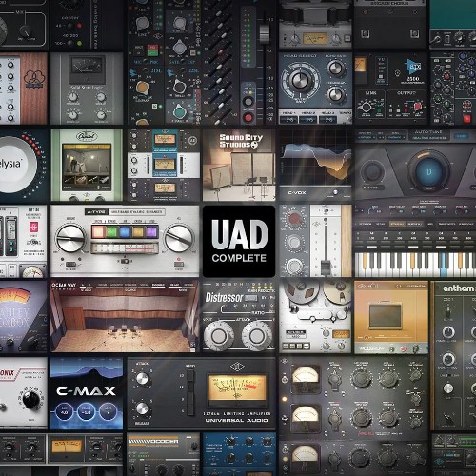The height and width of the screenshot is (476, 476).
Task: Open the Sound City Studios plugin thumbnail
Action: [239, 165]
